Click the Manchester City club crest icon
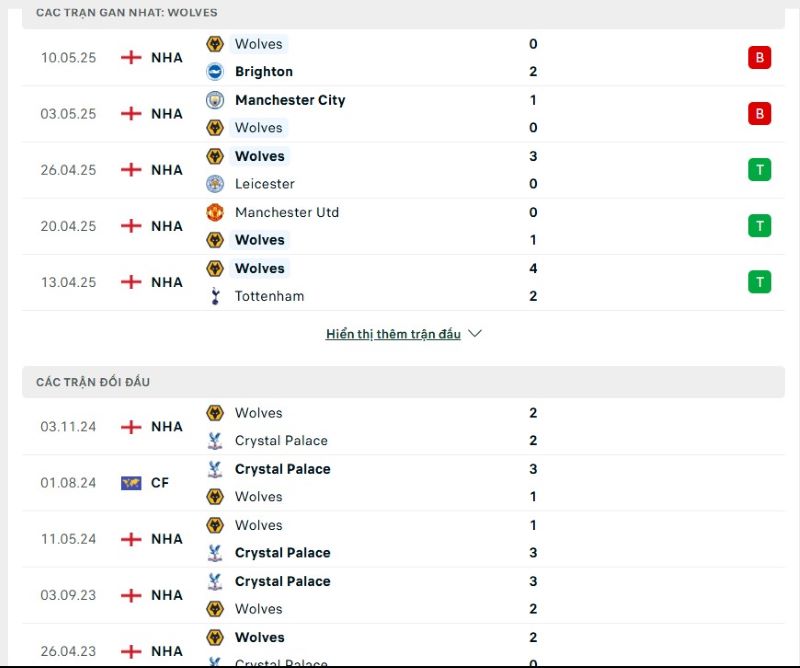 click(x=215, y=100)
